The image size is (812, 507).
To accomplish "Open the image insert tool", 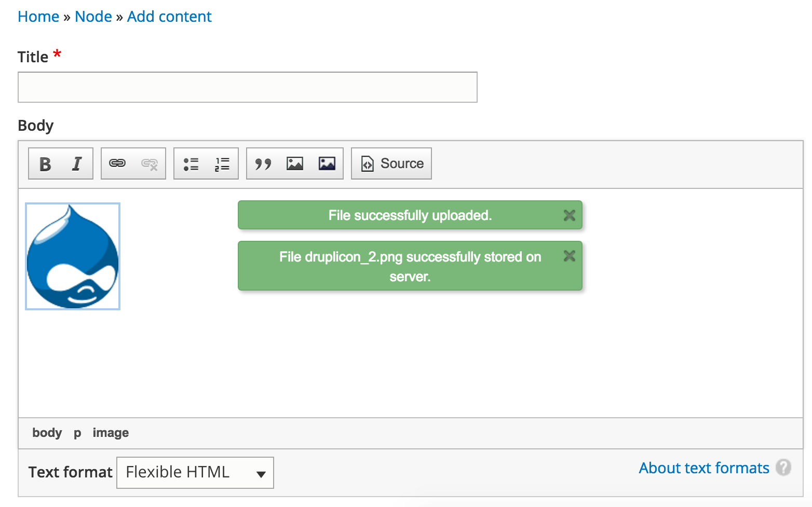I will click(294, 163).
